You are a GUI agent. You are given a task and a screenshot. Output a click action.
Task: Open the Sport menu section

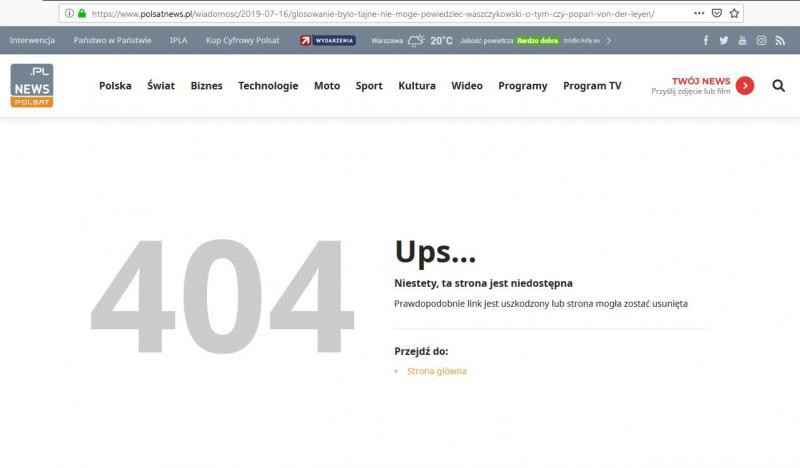369,86
